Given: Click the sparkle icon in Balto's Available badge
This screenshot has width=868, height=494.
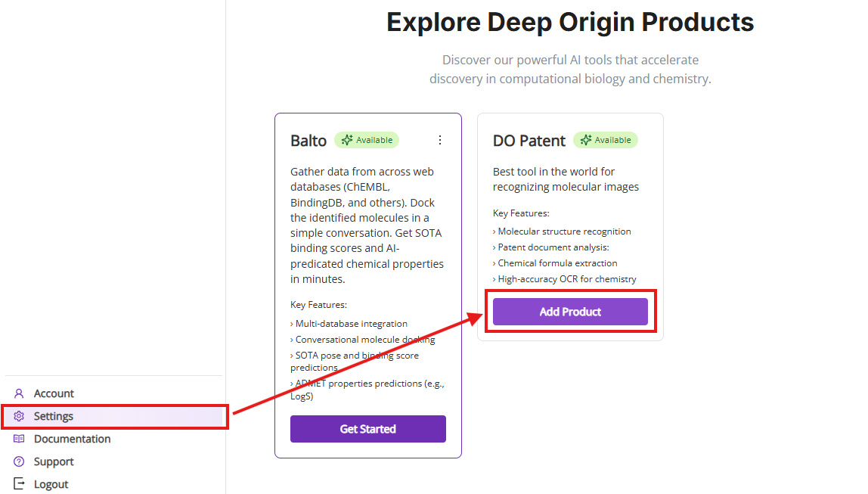Looking at the screenshot, I should 348,140.
